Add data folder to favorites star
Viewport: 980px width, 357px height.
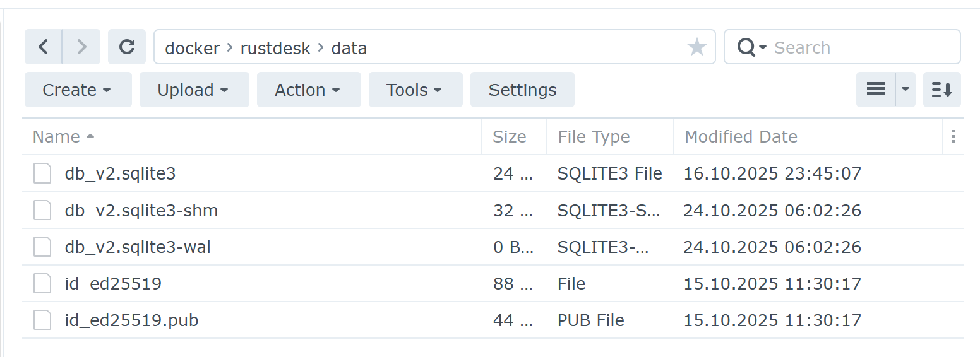tap(696, 47)
